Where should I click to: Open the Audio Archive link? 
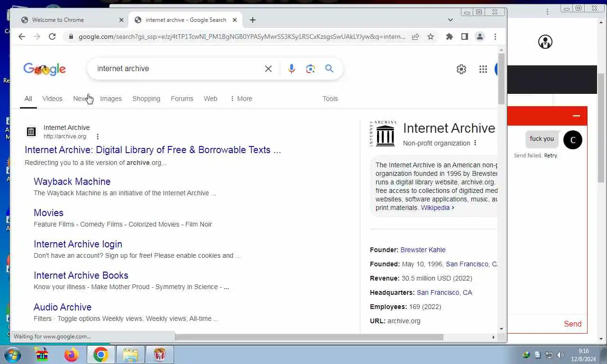pos(63,307)
